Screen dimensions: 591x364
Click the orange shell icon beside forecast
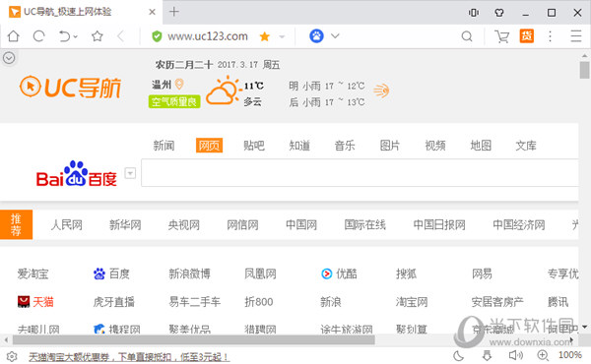pos(381,91)
